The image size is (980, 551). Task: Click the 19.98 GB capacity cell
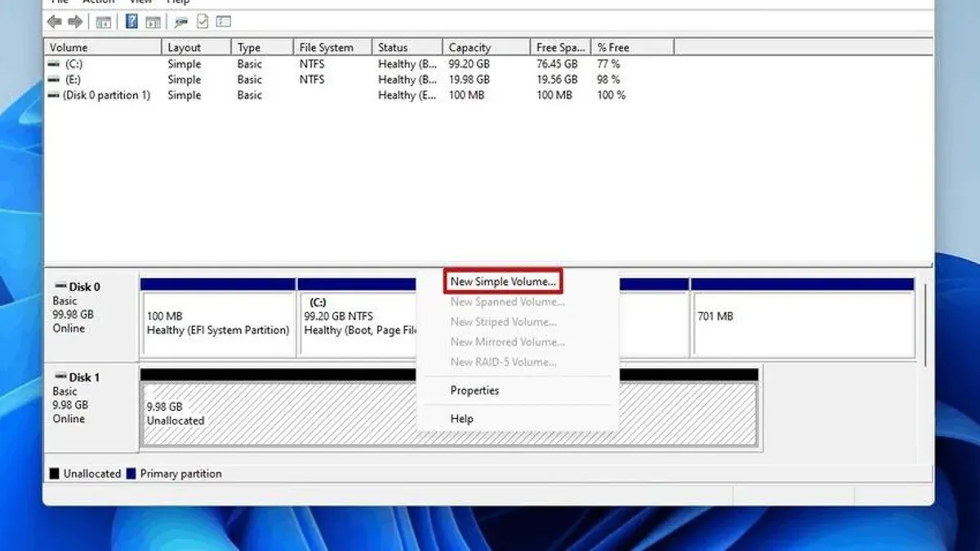(x=470, y=79)
